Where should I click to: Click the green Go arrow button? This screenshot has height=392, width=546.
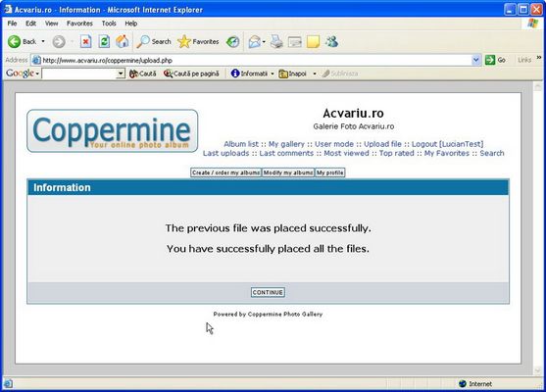point(490,60)
